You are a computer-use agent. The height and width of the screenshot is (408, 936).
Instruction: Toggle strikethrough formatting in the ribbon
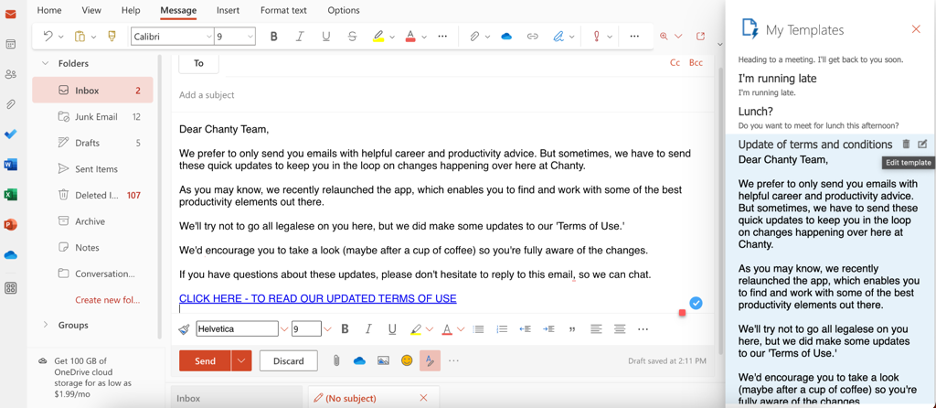tap(352, 37)
